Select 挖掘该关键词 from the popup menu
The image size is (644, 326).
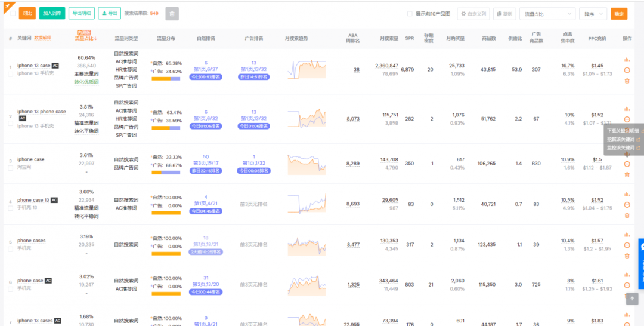pyautogui.click(x=623, y=139)
